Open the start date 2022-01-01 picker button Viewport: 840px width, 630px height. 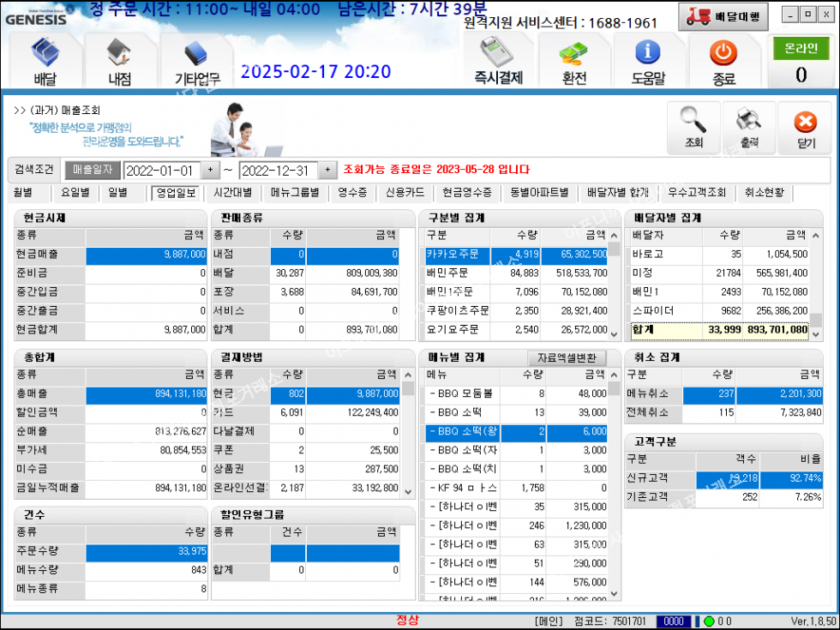pyautogui.click(x=210, y=170)
